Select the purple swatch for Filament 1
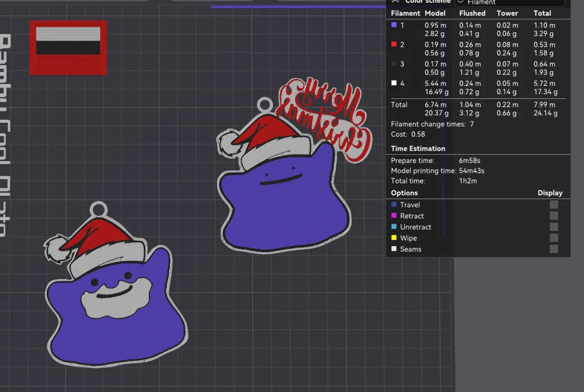This screenshot has width=584, height=392. (x=395, y=25)
